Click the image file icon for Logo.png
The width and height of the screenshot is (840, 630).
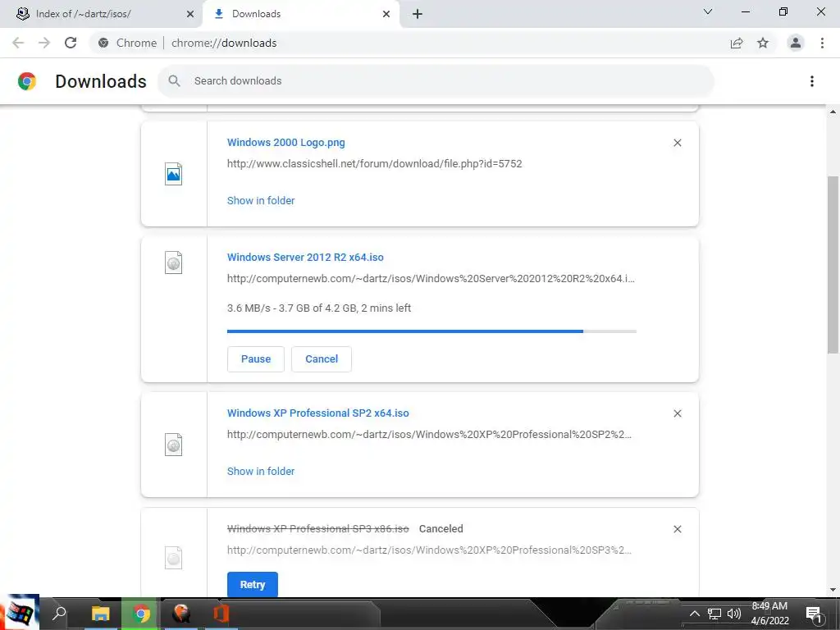pos(174,174)
